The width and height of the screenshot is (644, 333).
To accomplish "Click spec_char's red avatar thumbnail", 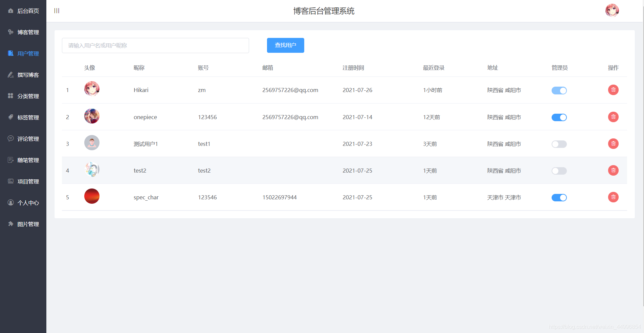I will [x=92, y=196].
